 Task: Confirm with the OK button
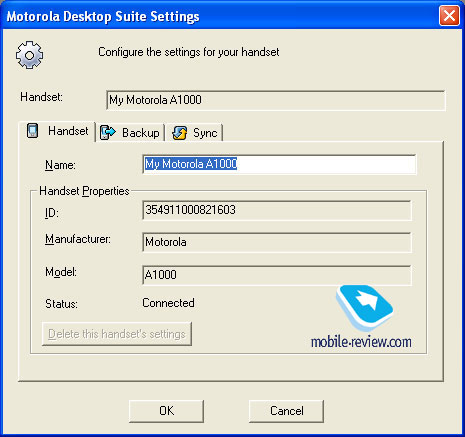coord(166,411)
